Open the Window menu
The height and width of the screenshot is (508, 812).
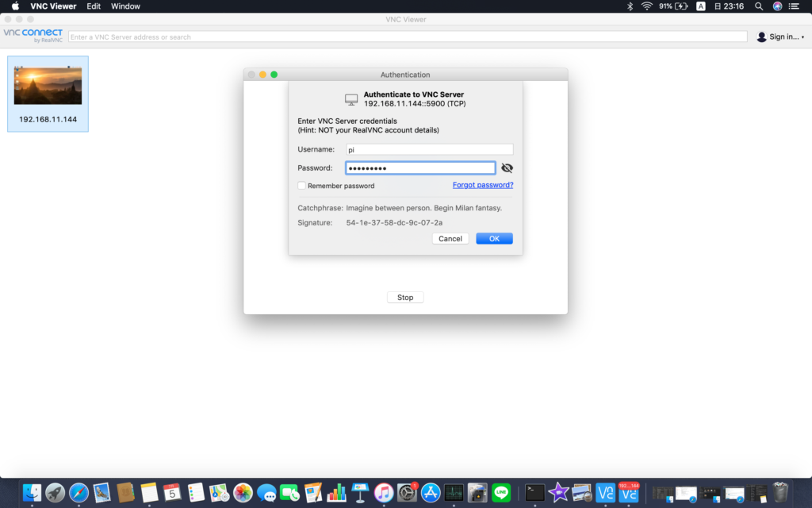[125, 6]
